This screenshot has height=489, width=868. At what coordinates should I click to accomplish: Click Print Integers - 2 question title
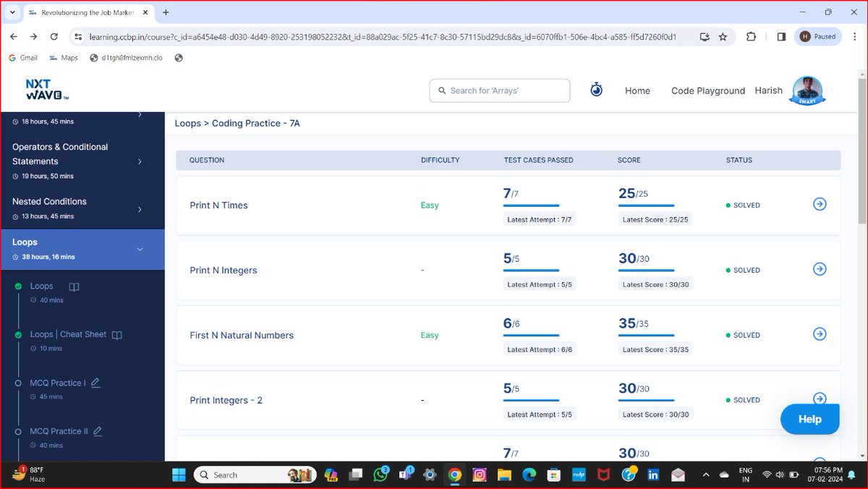click(226, 400)
